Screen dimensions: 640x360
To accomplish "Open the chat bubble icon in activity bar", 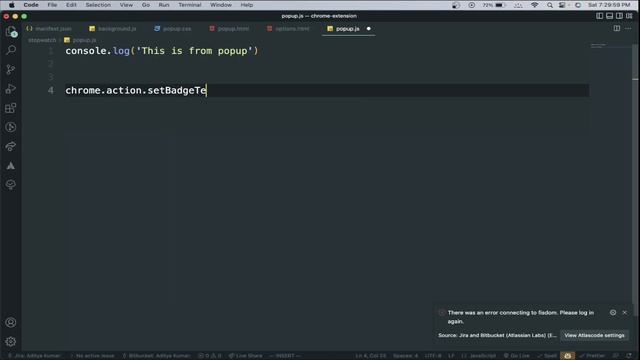I will (11, 184).
